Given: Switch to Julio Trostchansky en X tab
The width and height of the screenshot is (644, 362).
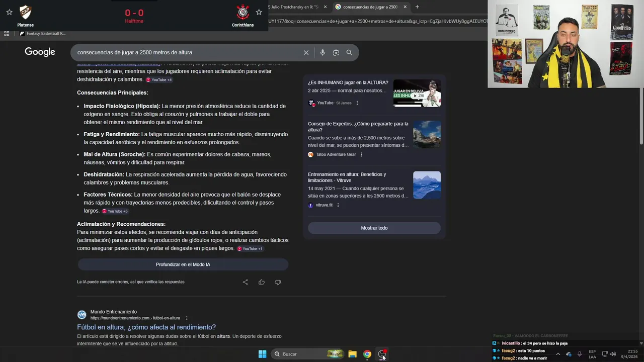Looking at the screenshot, I should click(293, 7).
